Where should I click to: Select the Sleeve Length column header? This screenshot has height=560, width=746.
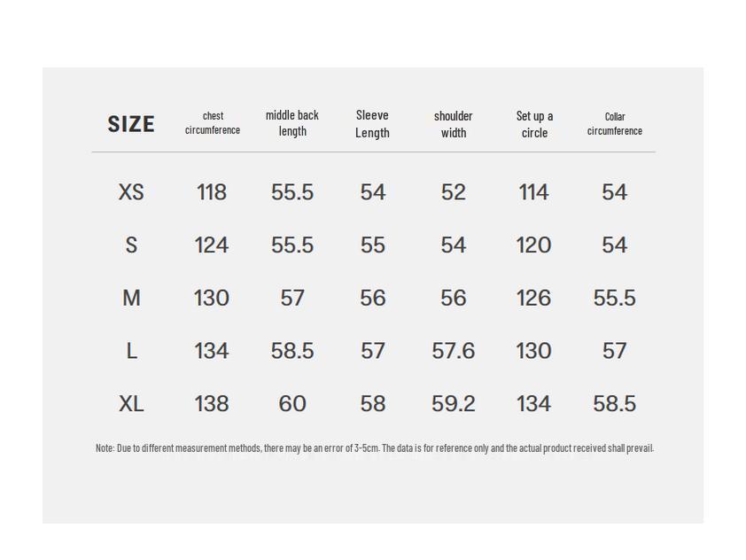point(372,124)
